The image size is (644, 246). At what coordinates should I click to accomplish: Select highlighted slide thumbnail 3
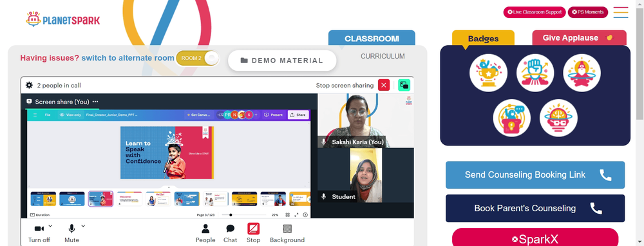pyautogui.click(x=100, y=199)
